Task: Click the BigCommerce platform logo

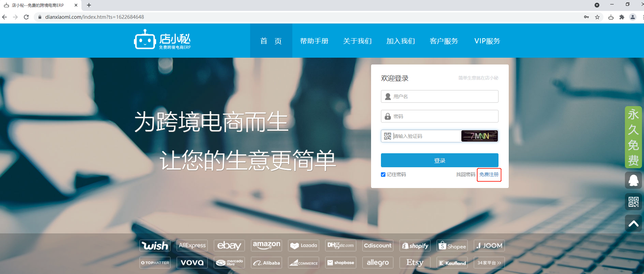Action: click(x=304, y=262)
